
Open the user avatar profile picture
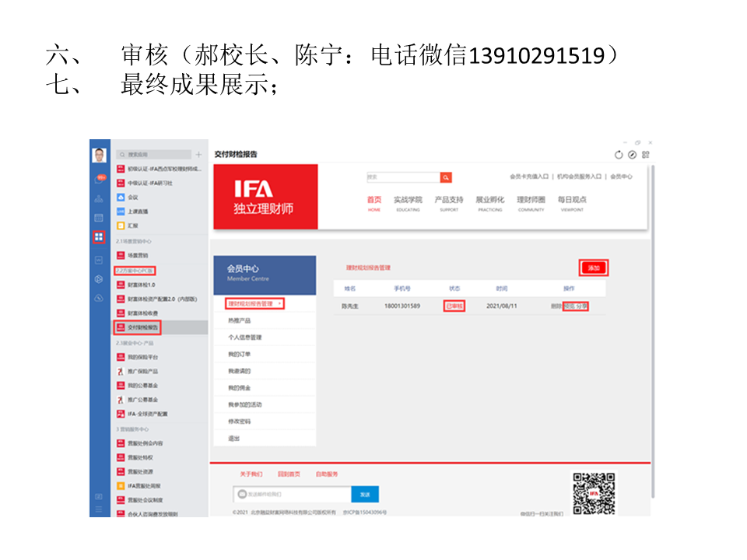coord(99,155)
